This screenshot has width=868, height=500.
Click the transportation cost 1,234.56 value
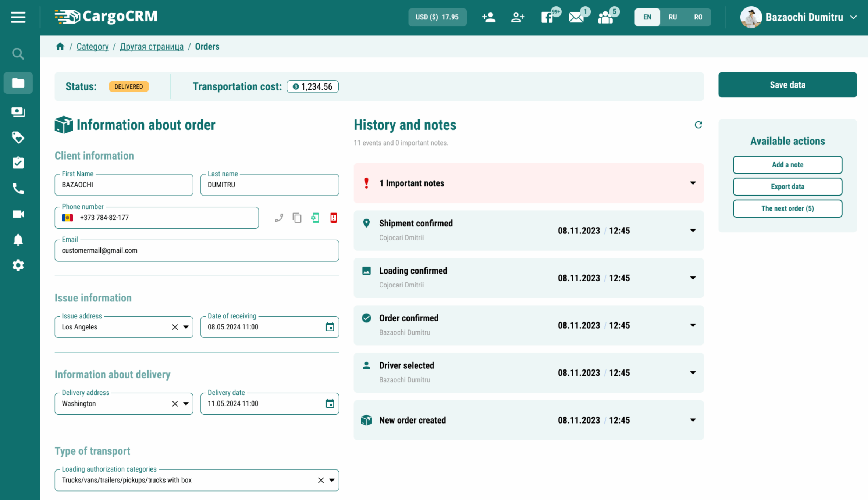coord(313,86)
